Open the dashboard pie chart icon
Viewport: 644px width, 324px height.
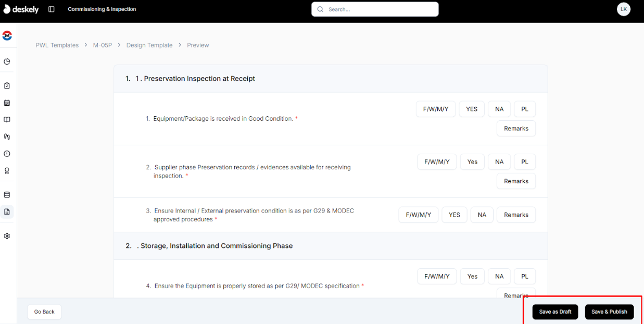(7, 61)
